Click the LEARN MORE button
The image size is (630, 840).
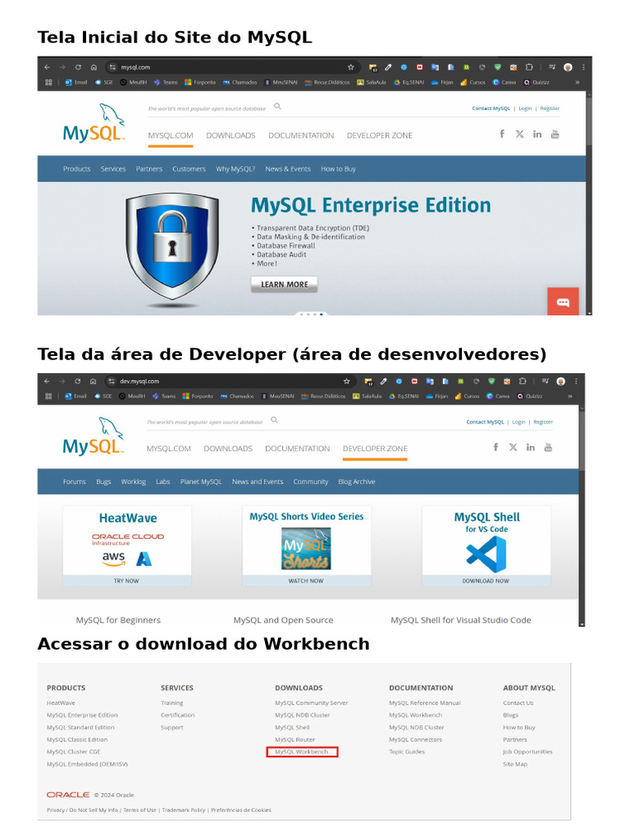click(285, 285)
